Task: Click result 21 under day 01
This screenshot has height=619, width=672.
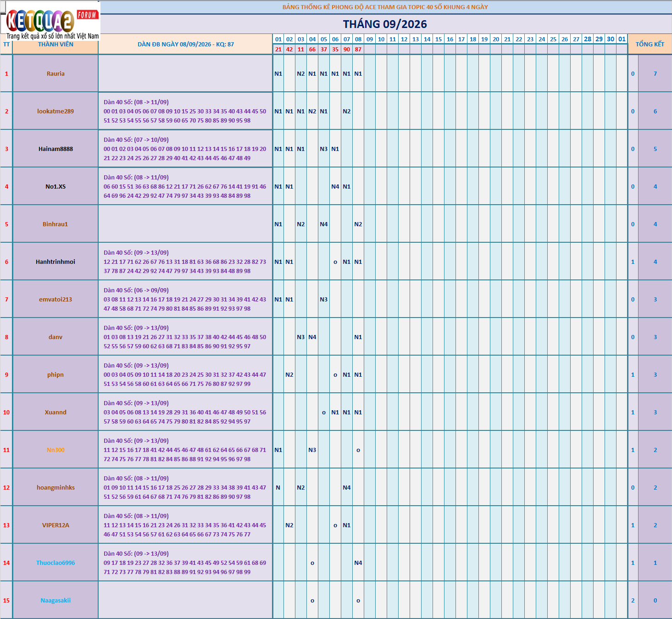Action: 278,50
